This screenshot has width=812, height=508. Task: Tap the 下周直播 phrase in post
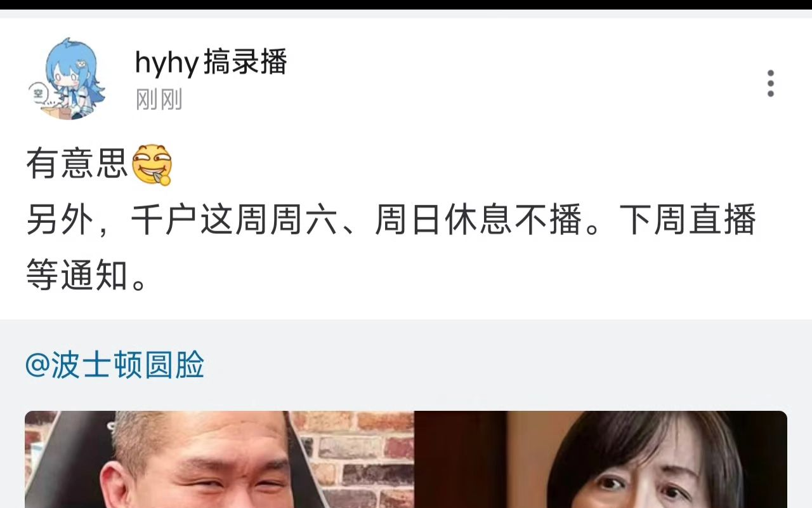click(688, 220)
